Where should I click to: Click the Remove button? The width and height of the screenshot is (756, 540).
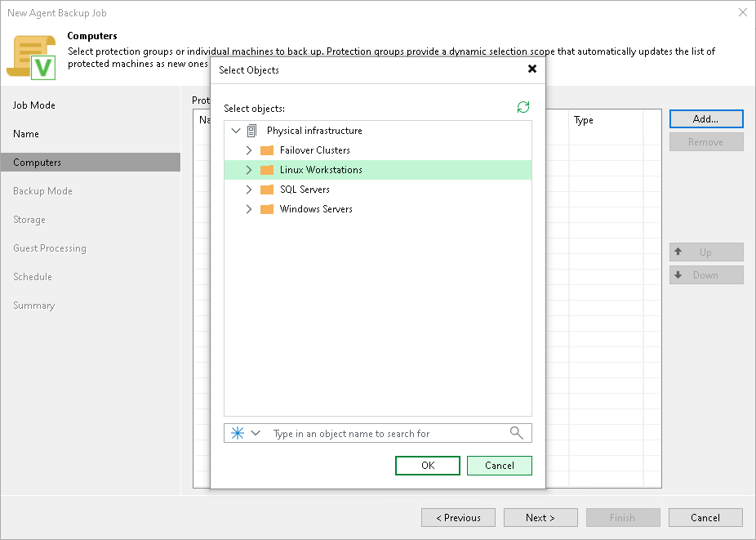pyautogui.click(x=706, y=142)
